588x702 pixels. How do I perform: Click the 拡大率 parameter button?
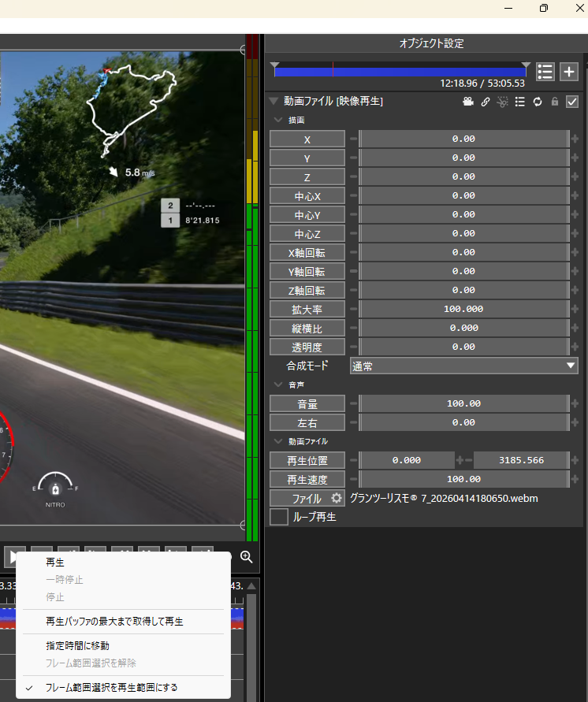[x=307, y=309]
